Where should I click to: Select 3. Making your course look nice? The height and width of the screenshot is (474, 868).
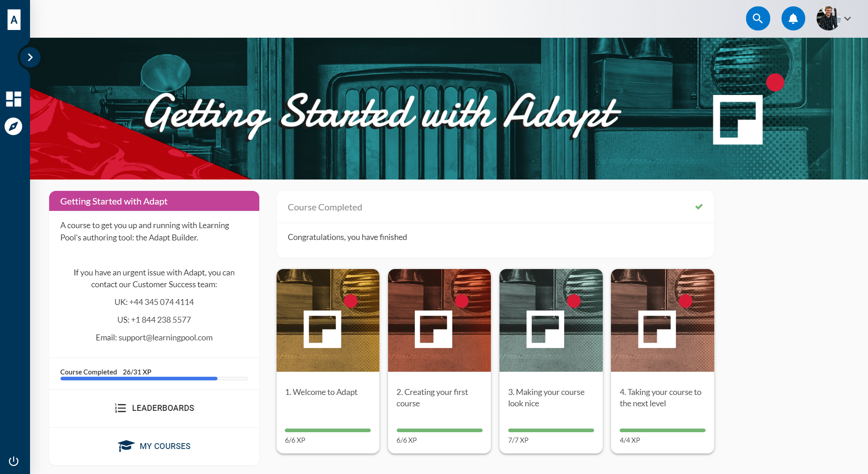point(551,361)
